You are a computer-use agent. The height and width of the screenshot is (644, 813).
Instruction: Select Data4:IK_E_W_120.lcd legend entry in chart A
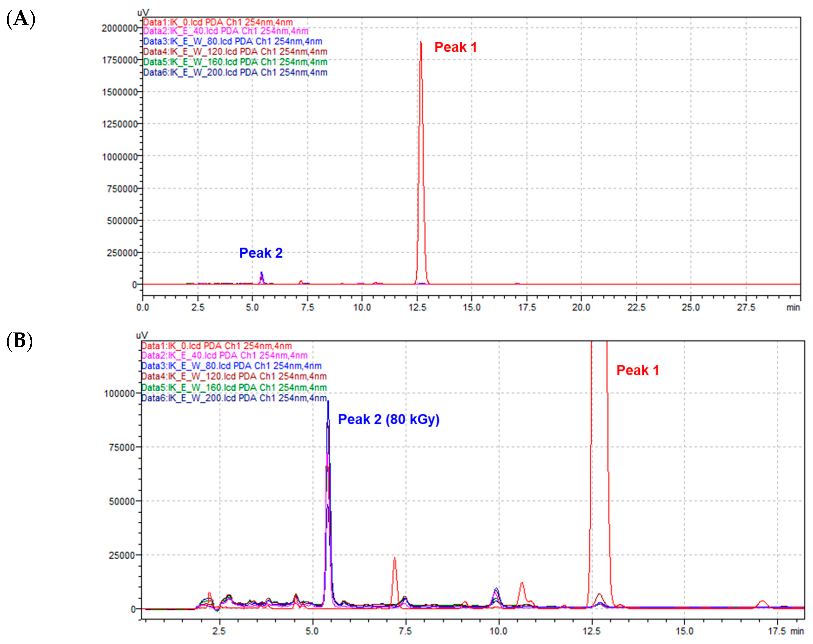tap(235, 52)
